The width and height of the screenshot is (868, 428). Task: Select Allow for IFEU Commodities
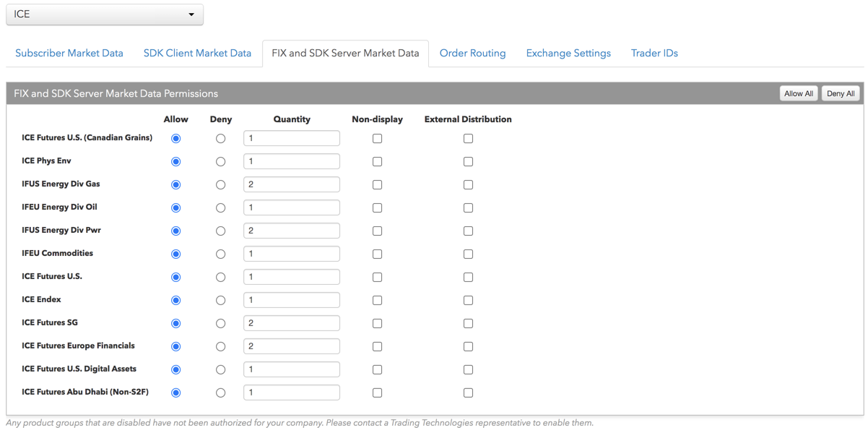[x=175, y=254]
